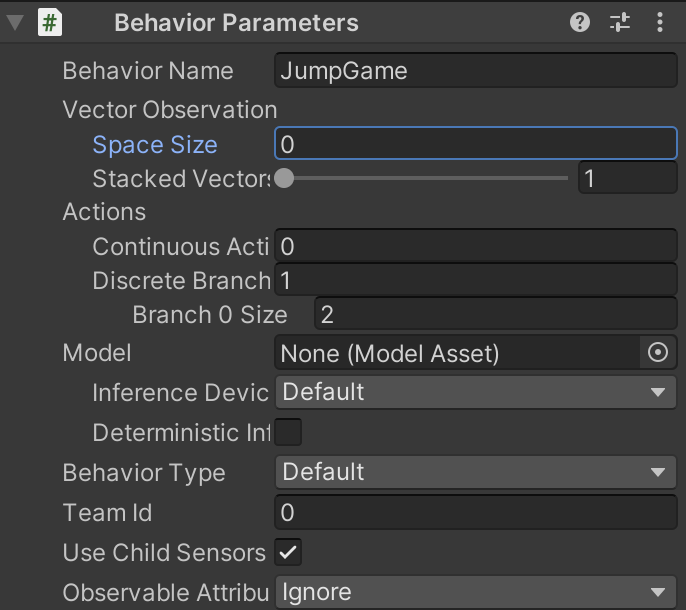Open the Behavior Parameters help reference icon

click(580, 22)
